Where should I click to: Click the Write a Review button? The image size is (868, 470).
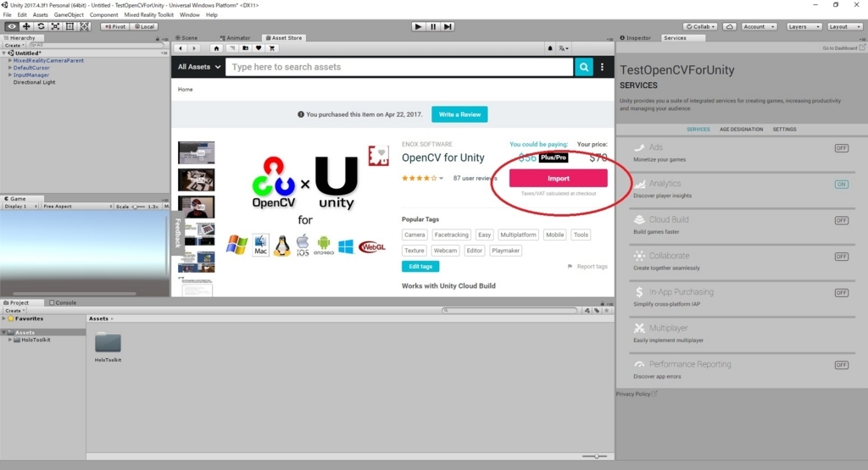point(459,114)
